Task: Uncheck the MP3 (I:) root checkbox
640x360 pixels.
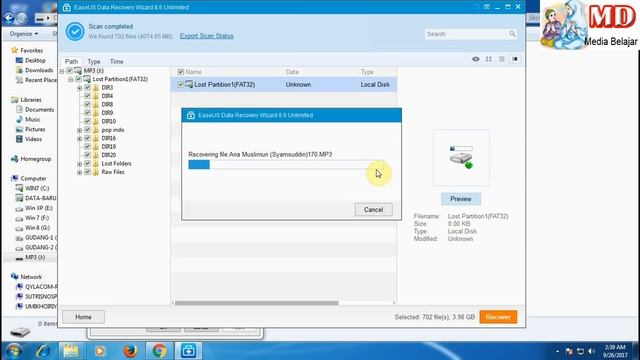Action: [x=70, y=71]
